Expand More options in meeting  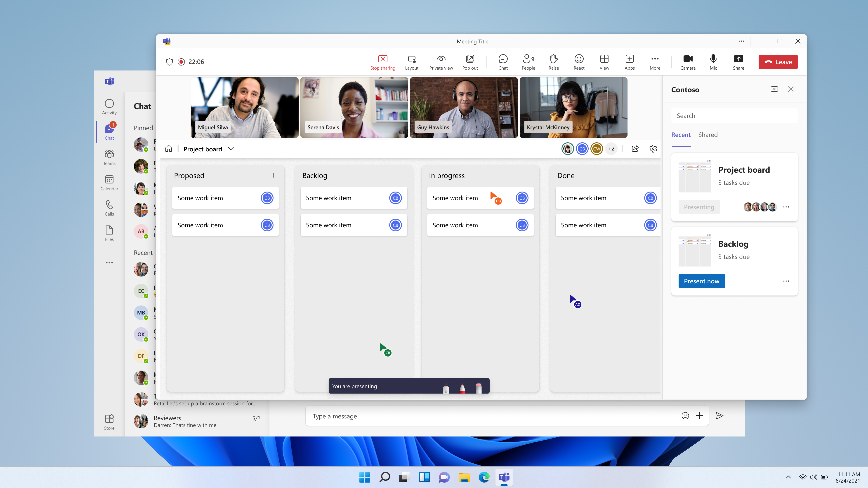(x=655, y=62)
